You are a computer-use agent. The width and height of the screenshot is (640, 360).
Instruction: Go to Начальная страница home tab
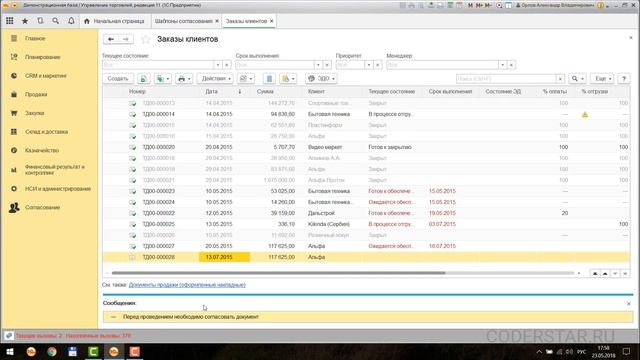coord(114,21)
